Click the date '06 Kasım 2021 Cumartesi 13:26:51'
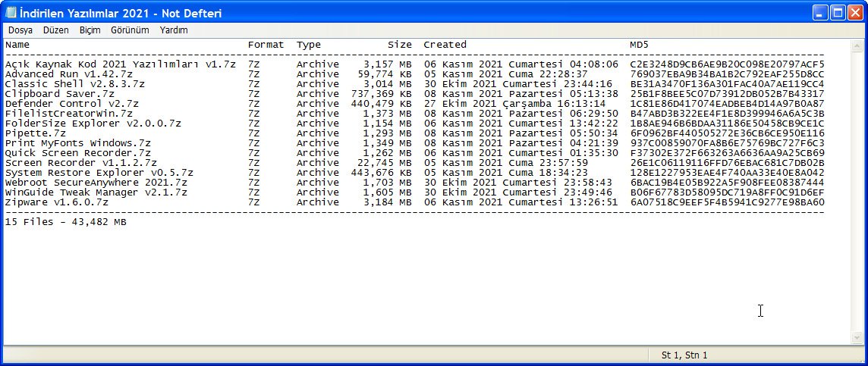 click(521, 202)
